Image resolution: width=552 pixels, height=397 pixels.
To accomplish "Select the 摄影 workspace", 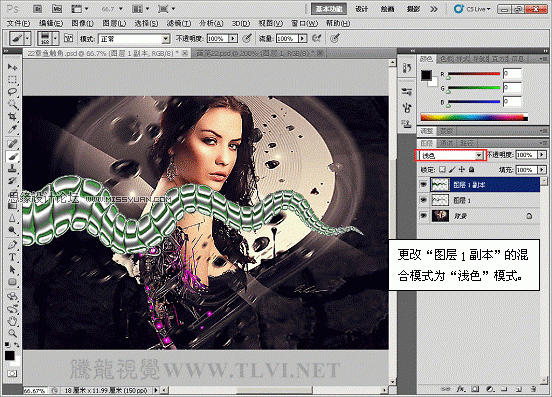I will point(413,9).
